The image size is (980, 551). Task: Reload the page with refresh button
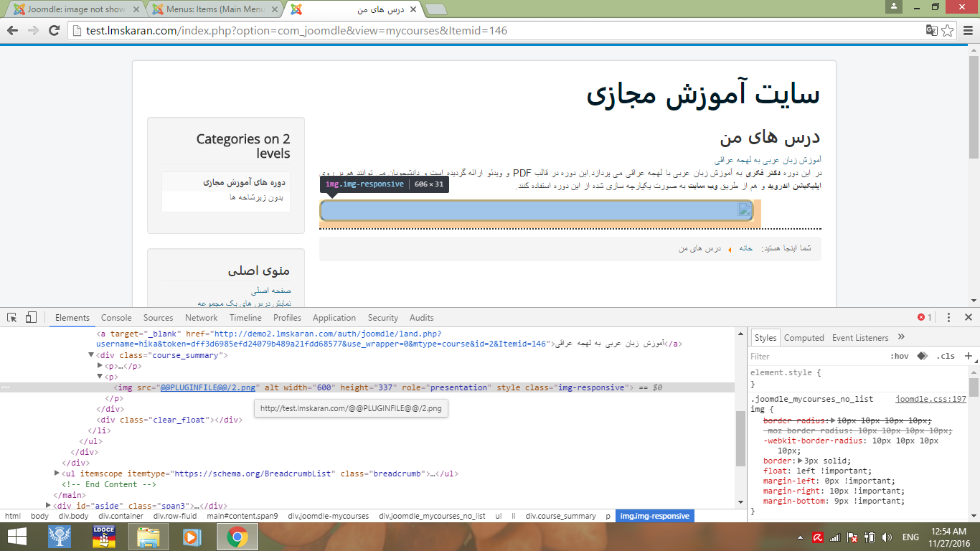(x=54, y=30)
